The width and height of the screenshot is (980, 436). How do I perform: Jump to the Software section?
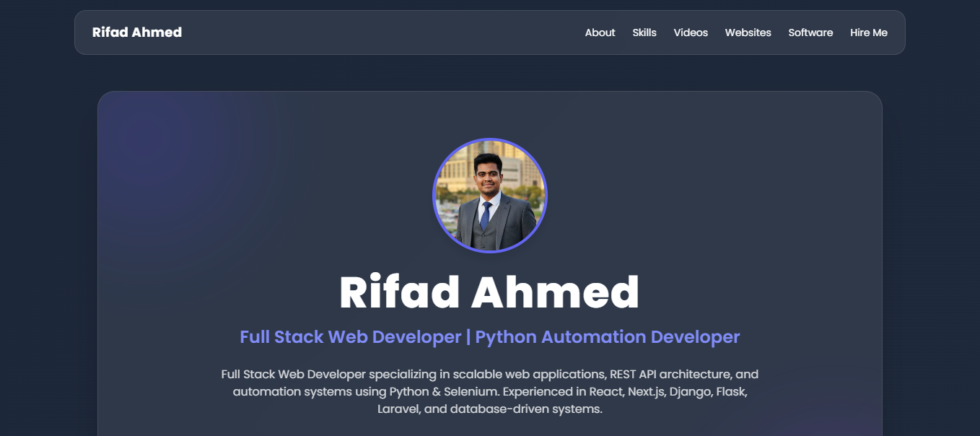[x=810, y=32]
